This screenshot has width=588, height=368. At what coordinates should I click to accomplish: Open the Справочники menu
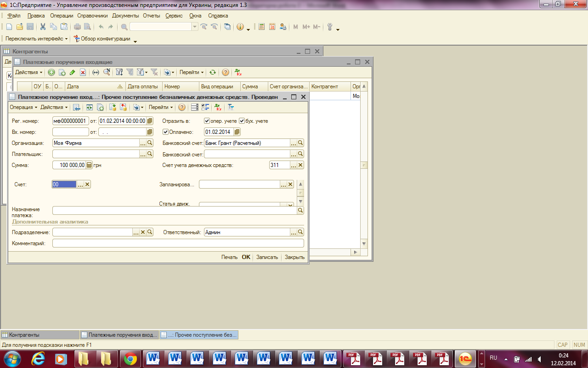click(x=92, y=16)
